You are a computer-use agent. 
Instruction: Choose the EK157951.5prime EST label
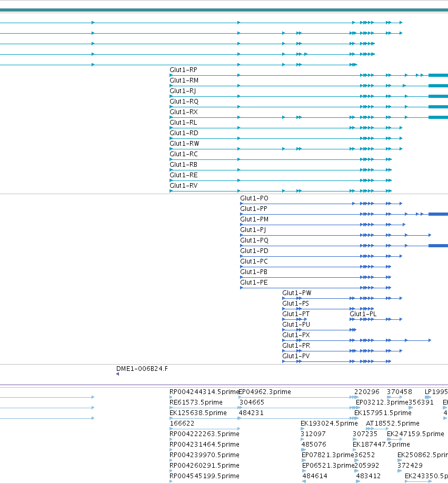click(383, 412)
